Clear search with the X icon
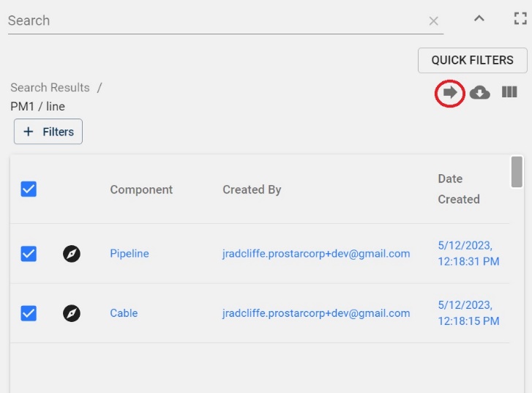532x393 pixels. tap(434, 21)
